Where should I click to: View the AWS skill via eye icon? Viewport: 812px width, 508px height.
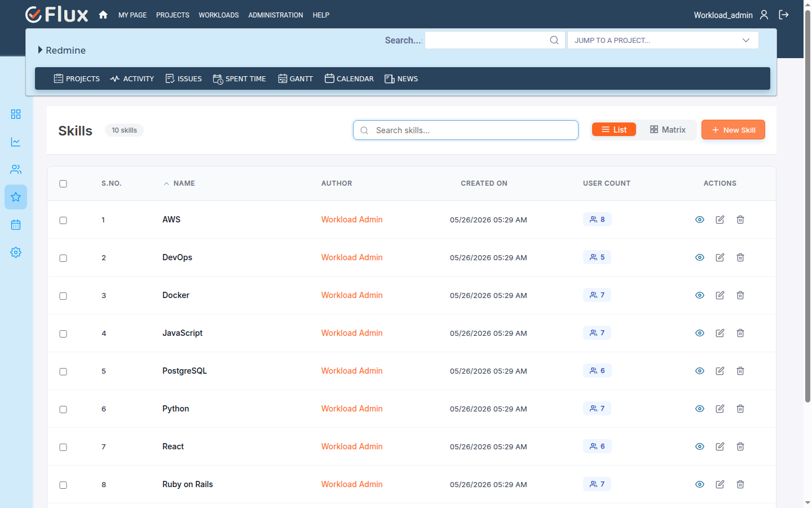pyautogui.click(x=700, y=220)
